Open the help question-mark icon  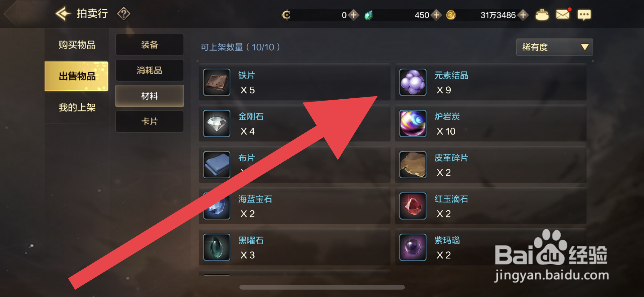pos(124,14)
